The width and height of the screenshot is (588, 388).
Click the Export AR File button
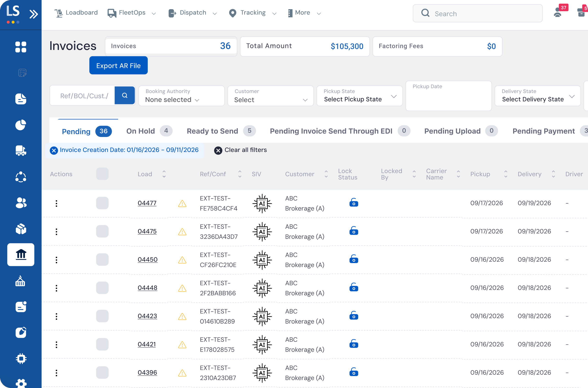(x=118, y=65)
